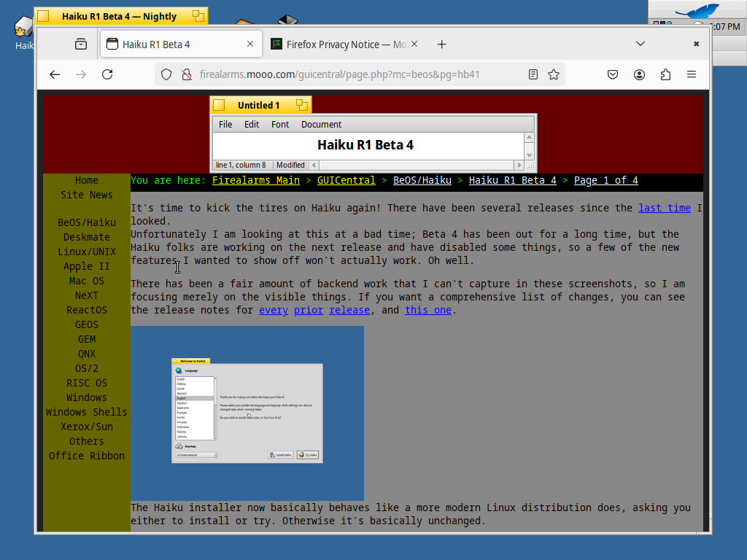Open the Firefox hamburger menu
The height and width of the screenshot is (560, 747).
coord(692,74)
